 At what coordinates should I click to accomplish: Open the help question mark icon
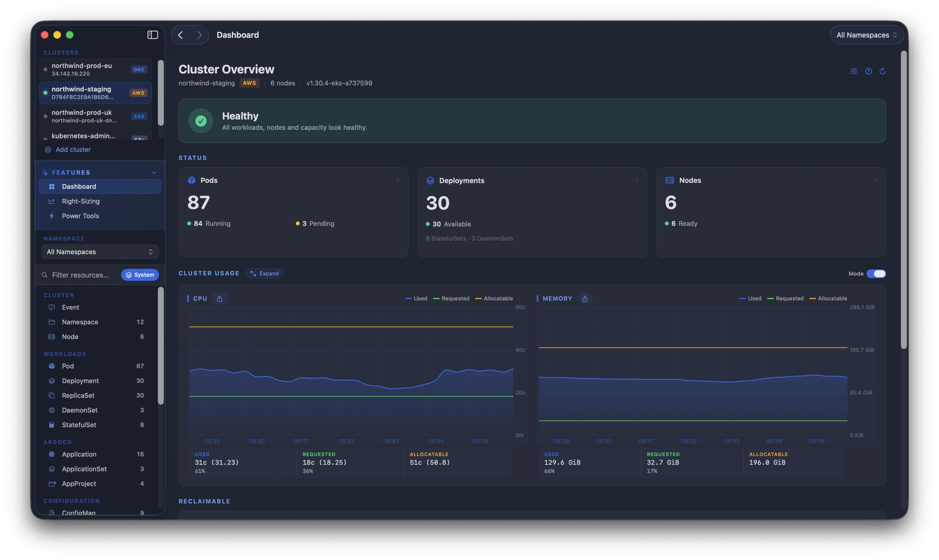[868, 71]
